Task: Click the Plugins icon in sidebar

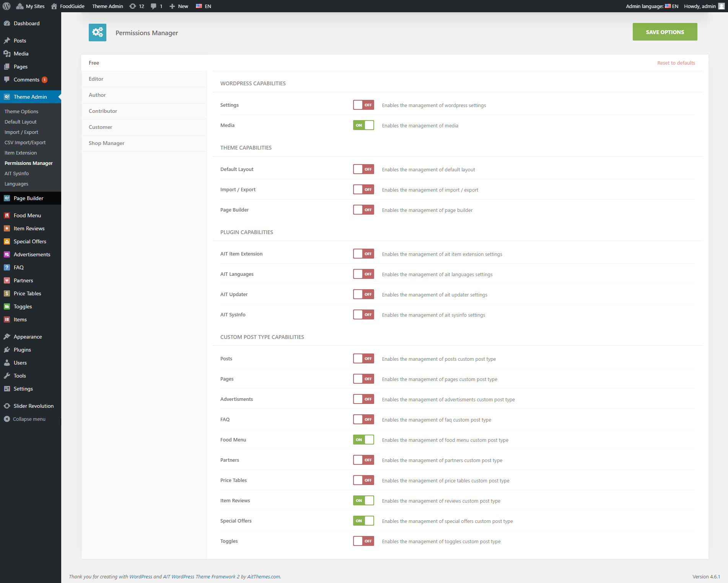Action: click(x=7, y=350)
